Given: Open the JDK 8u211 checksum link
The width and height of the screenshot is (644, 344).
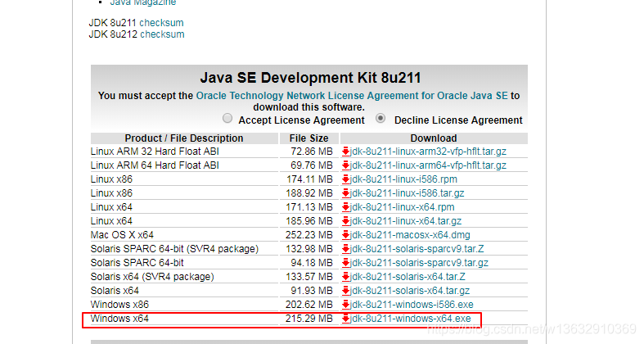Looking at the screenshot, I should (x=161, y=23).
